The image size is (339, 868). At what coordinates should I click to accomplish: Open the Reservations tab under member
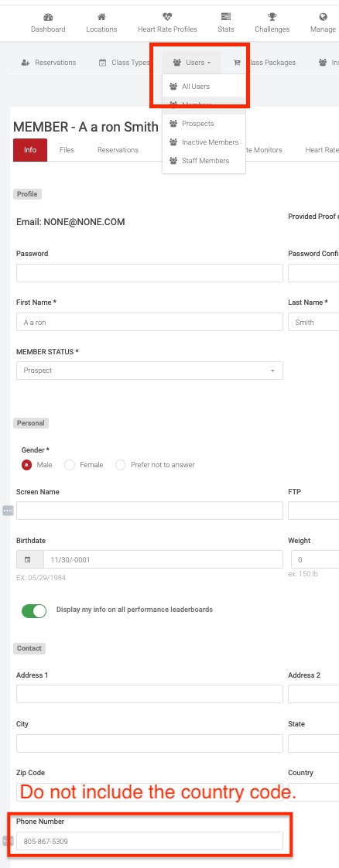[x=118, y=150]
